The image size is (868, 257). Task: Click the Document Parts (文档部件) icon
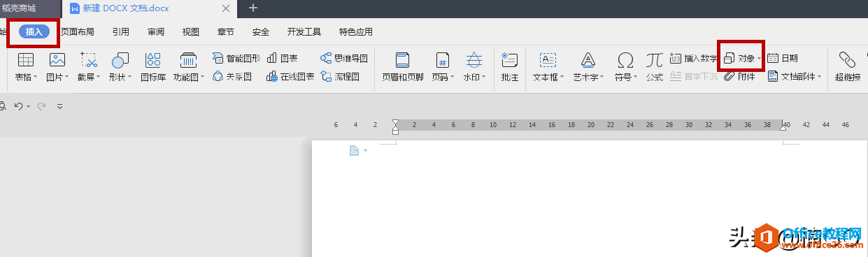point(773,77)
